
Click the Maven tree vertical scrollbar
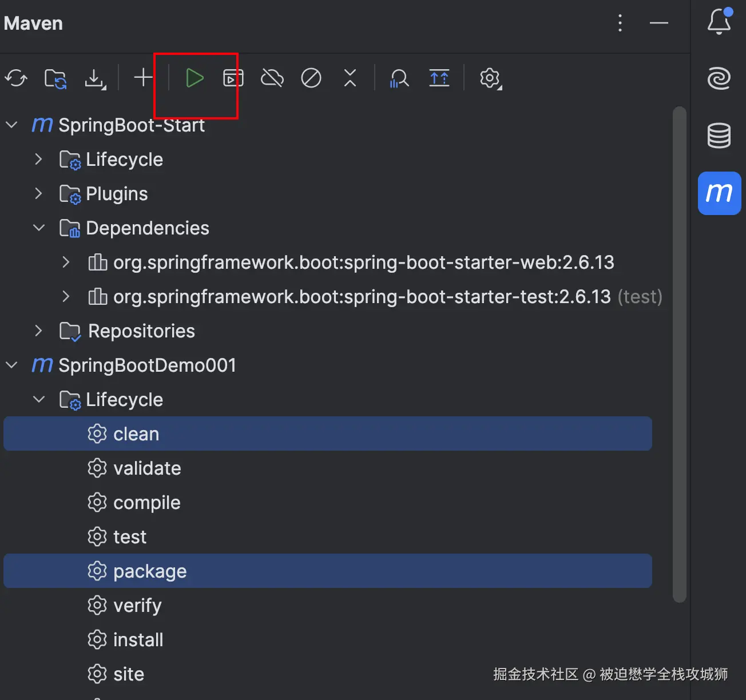coord(680,355)
